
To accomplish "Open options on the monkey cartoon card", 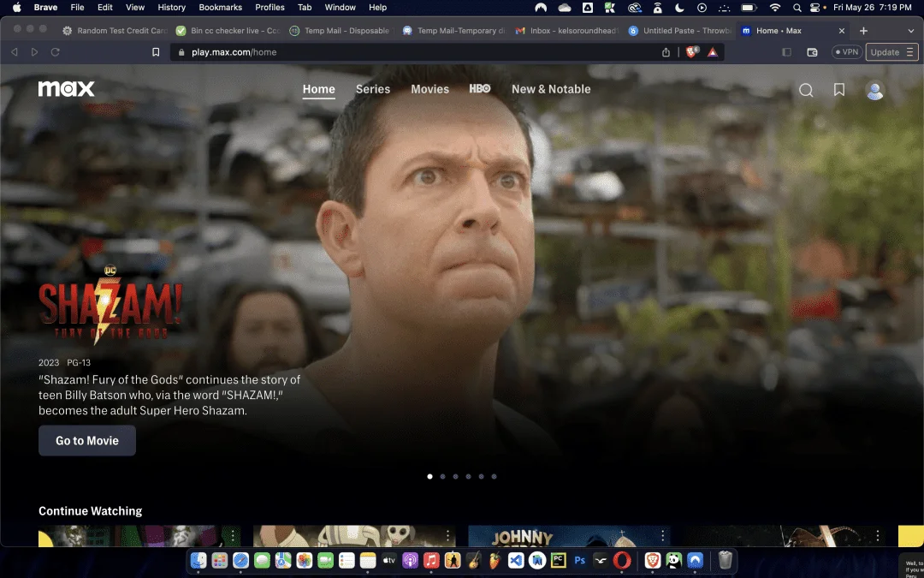I will click(447, 535).
